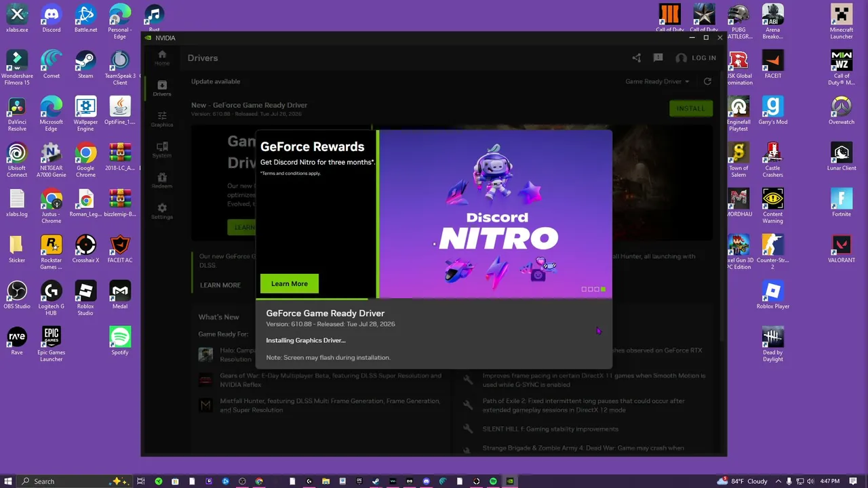Click the Justus - Chrome desktop shortcut
The height and width of the screenshot is (488, 868).
point(52,205)
